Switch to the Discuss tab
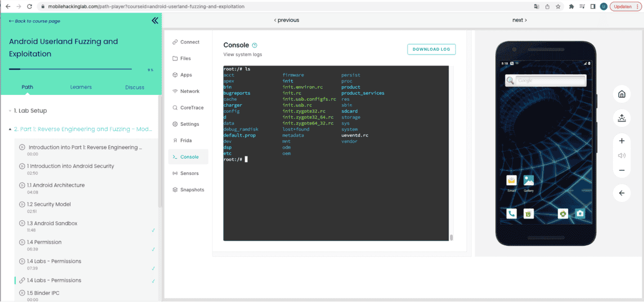The width and height of the screenshot is (644, 302). [x=135, y=87]
